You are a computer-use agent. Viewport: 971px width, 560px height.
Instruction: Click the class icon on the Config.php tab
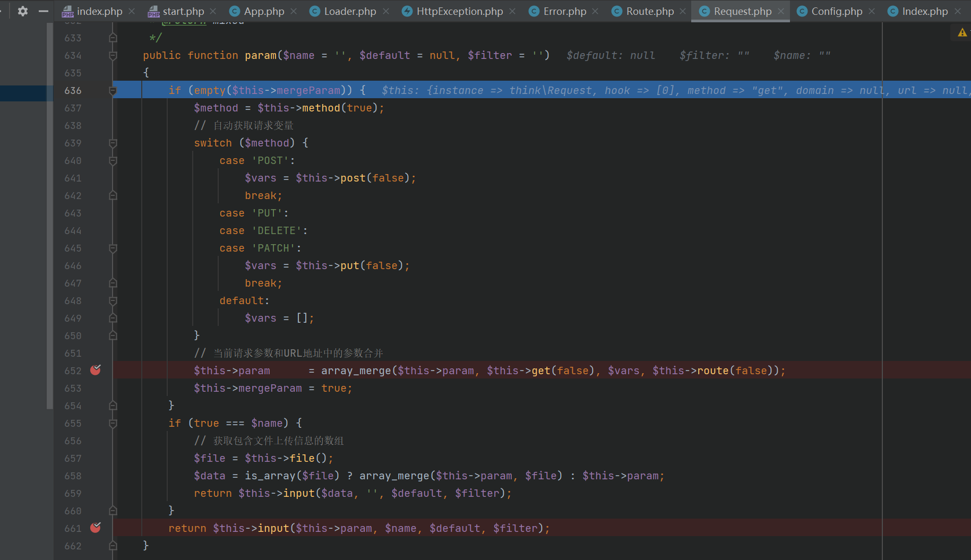click(x=802, y=11)
